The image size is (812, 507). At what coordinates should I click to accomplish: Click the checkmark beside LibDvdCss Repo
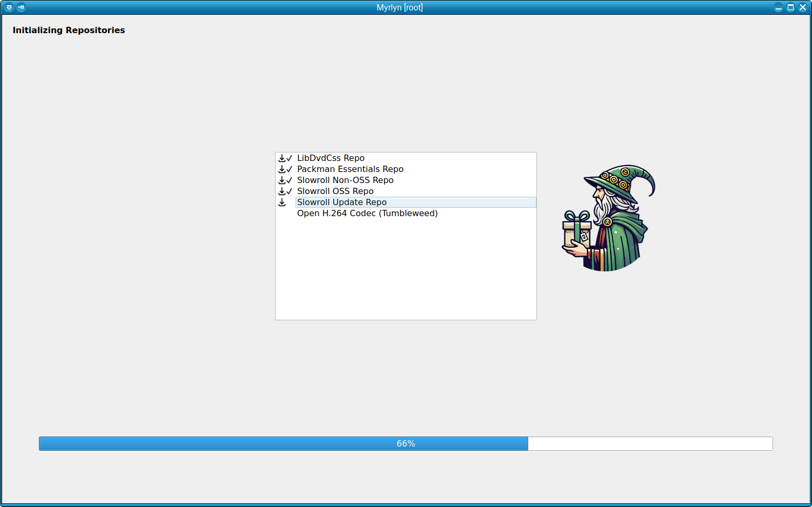pyautogui.click(x=289, y=158)
